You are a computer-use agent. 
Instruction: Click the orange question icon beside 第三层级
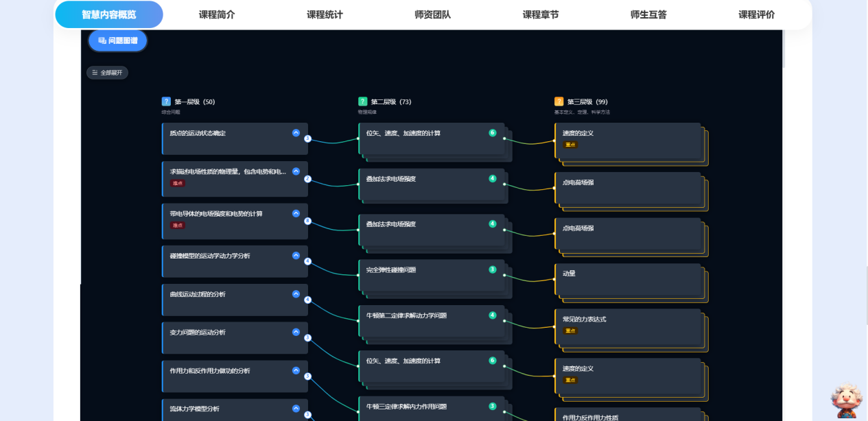pyautogui.click(x=559, y=101)
